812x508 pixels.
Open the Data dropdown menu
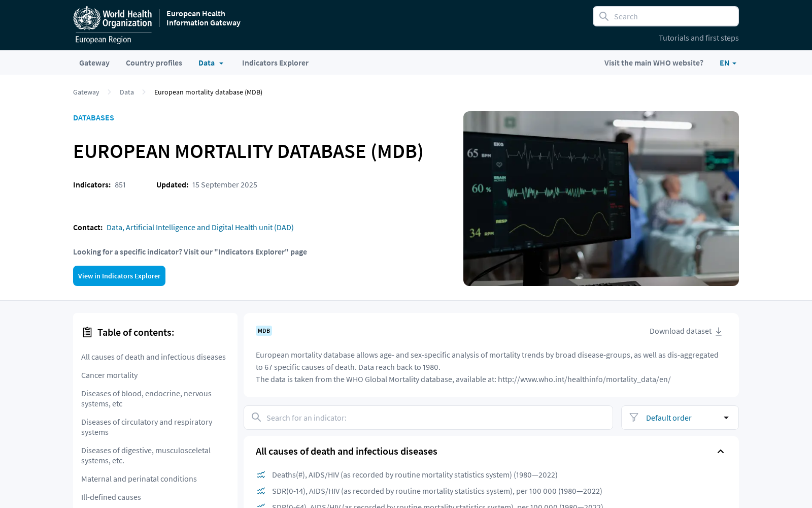211,63
